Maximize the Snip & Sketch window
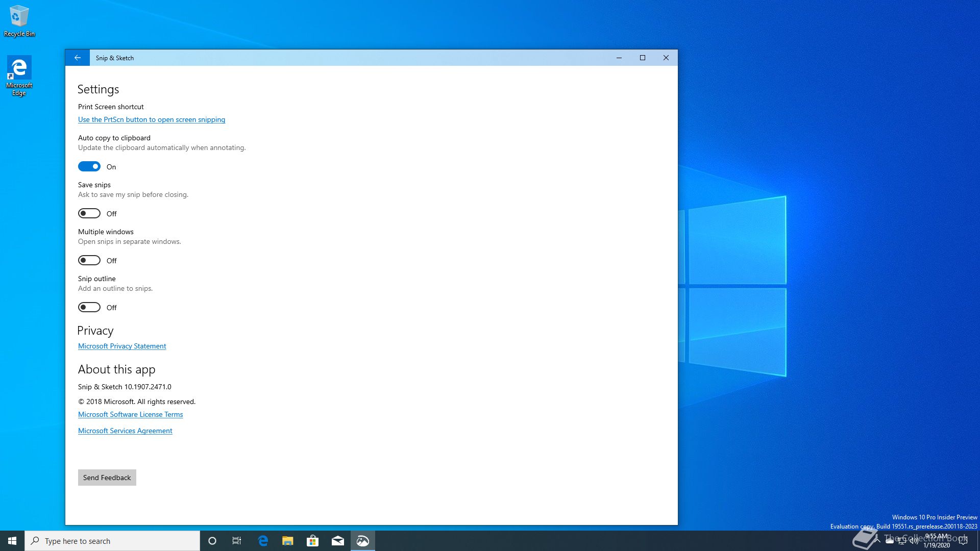The height and width of the screenshot is (551, 980). click(643, 58)
